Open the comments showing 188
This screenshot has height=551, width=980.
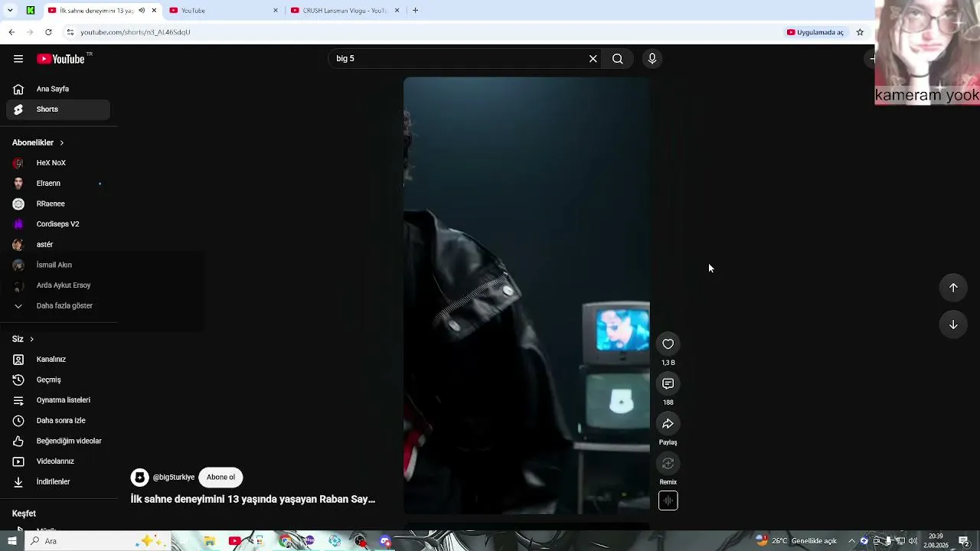pyautogui.click(x=668, y=384)
